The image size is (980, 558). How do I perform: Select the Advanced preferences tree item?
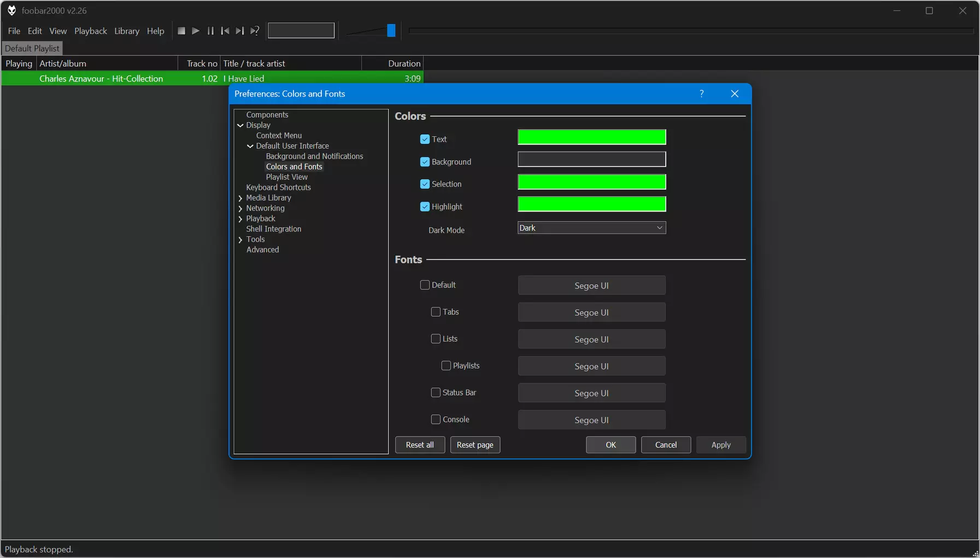262,250
